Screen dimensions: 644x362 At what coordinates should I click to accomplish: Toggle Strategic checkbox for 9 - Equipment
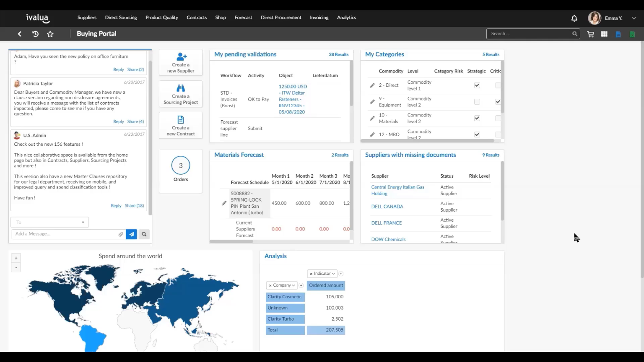tap(477, 101)
